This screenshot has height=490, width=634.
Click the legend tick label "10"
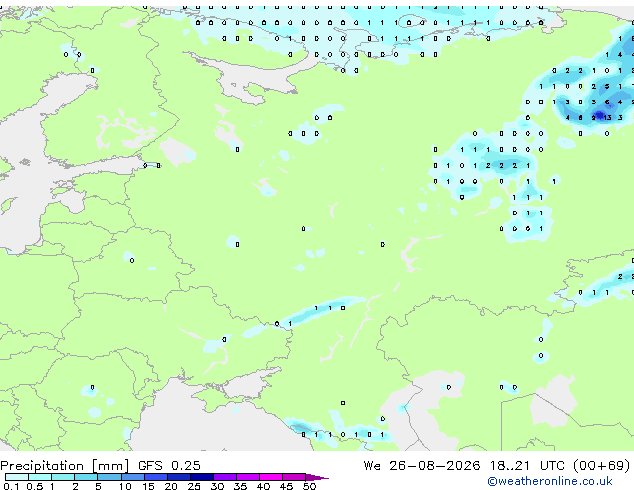pyautogui.click(x=125, y=486)
